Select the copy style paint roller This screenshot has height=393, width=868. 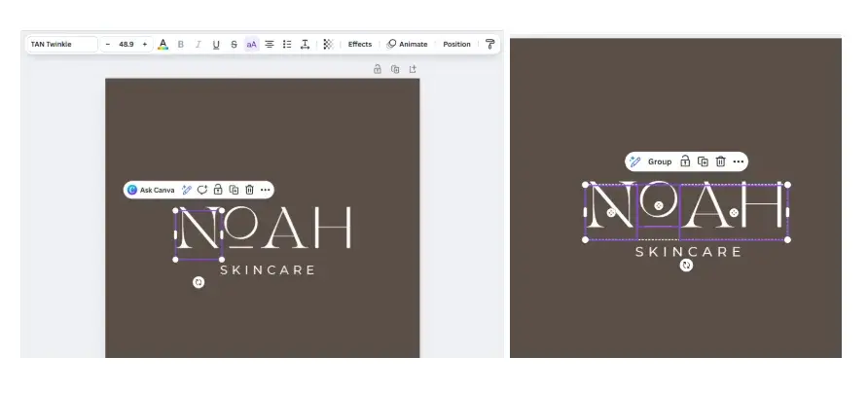(x=489, y=45)
